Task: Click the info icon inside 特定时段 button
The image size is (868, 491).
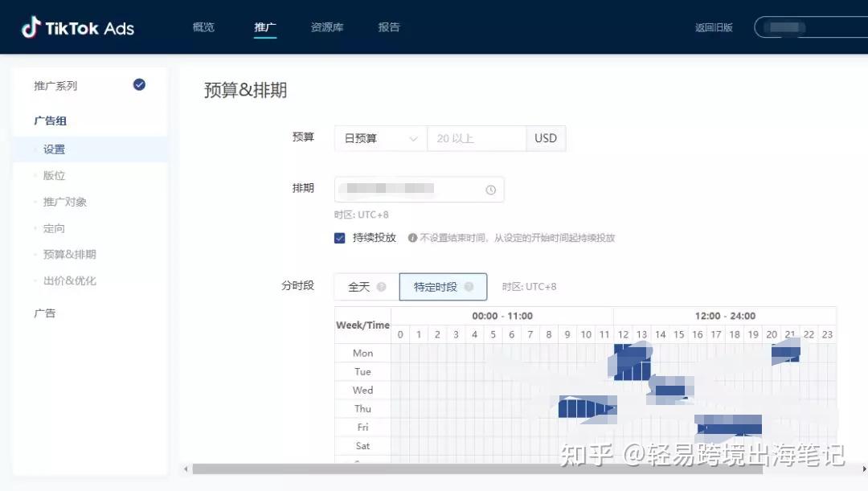Action: pyautogui.click(x=469, y=286)
